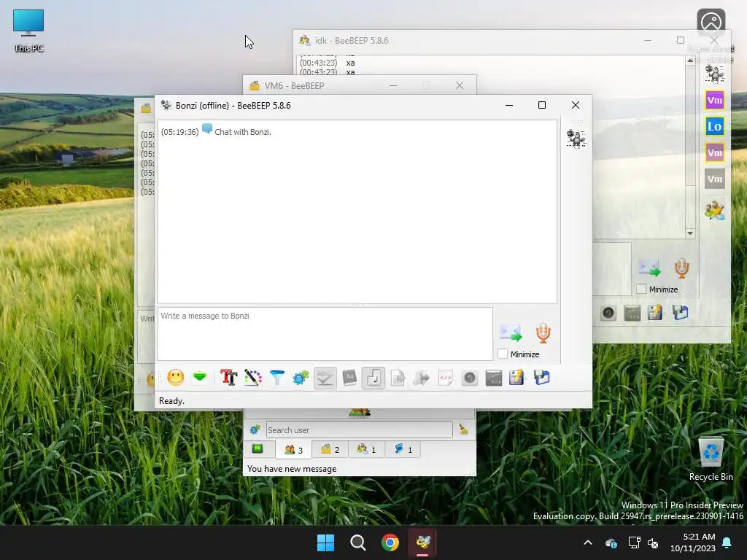Screen dimensions: 747x560
Task: Select the Recycle Bin desktop icon
Action: pyautogui.click(x=711, y=459)
